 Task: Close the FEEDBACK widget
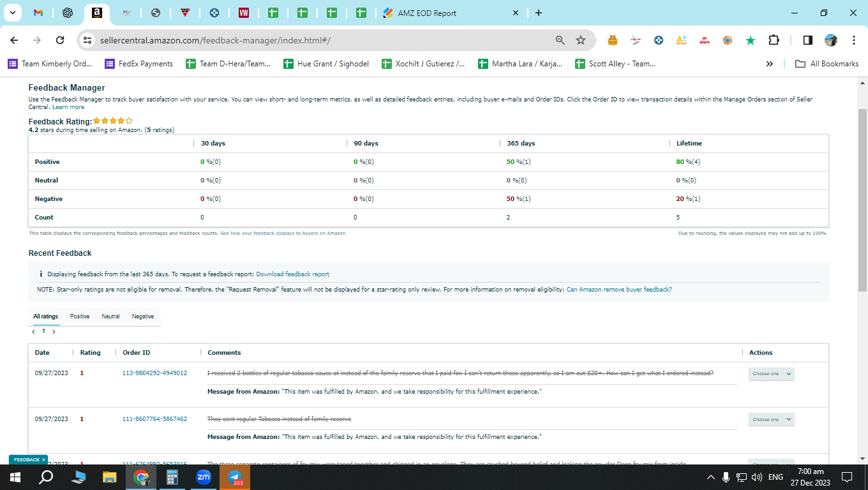coord(43,459)
